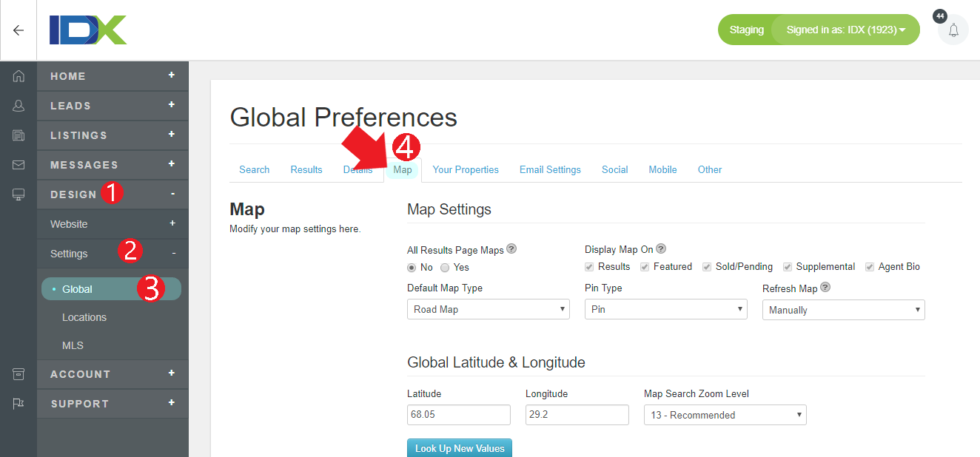Click the Look Up New Values button
The height and width of the screenshot is (457, 980).
pyautogui.click(x=460, y=448)
